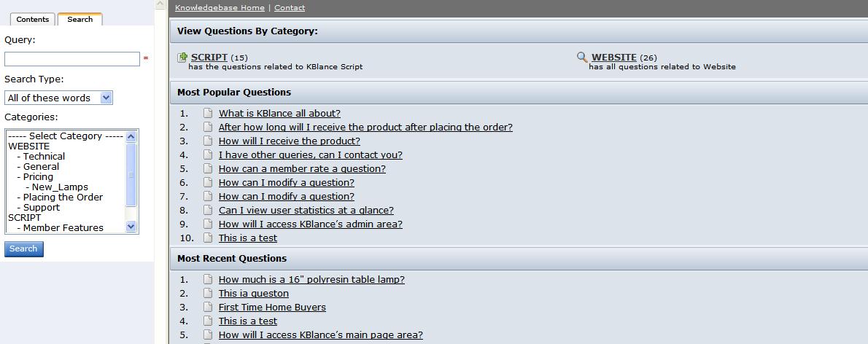Viewport: 868px width, 344px height.
Task: Click the WEBSITE category magnifier icon
Action: point(582,57)
